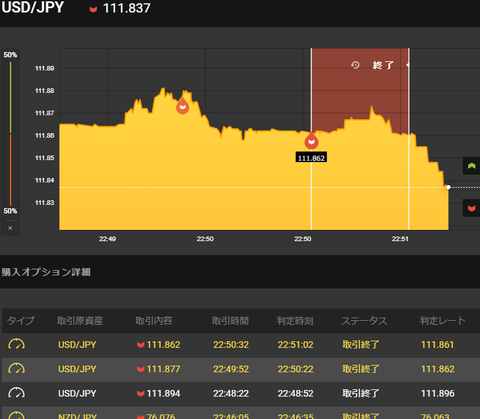Click the trade time 22:48:22
The width and height of the screenshot is (480, 419).
(x=231, y=393)
